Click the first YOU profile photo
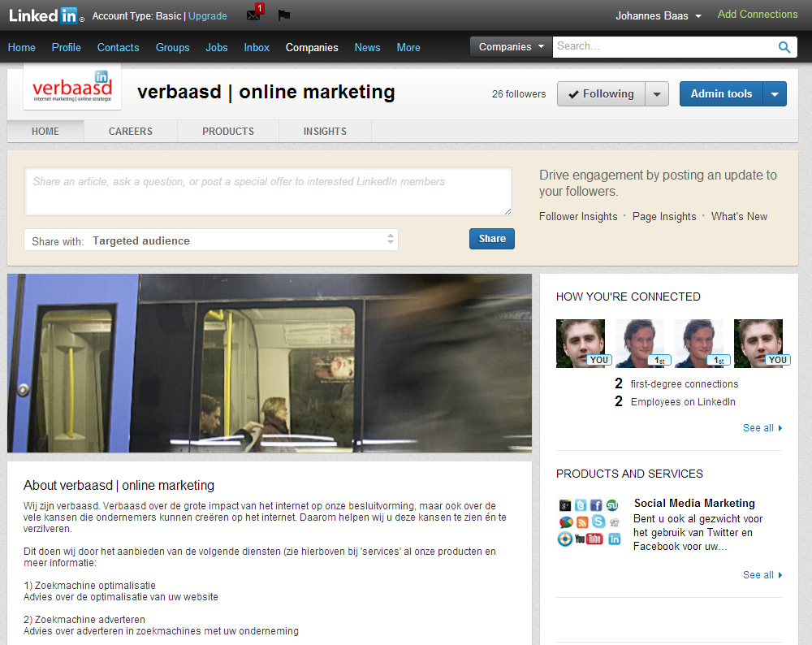Screen dimensions: 812x645 pos(581,344)
